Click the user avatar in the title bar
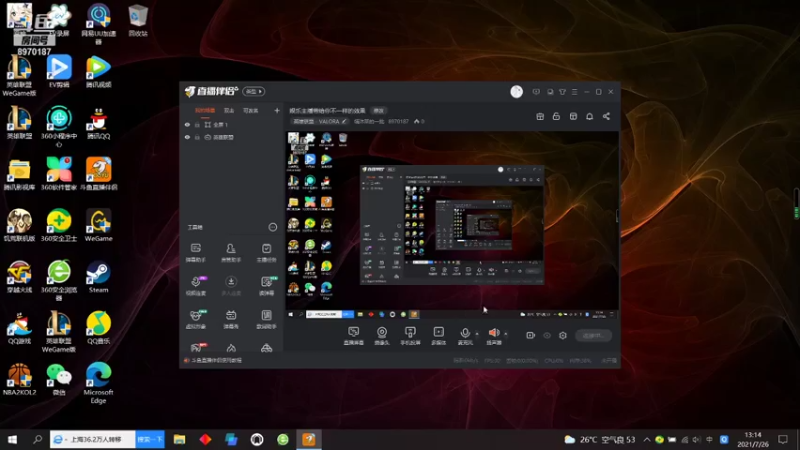The image size is (800, 450). coord(516,91)
